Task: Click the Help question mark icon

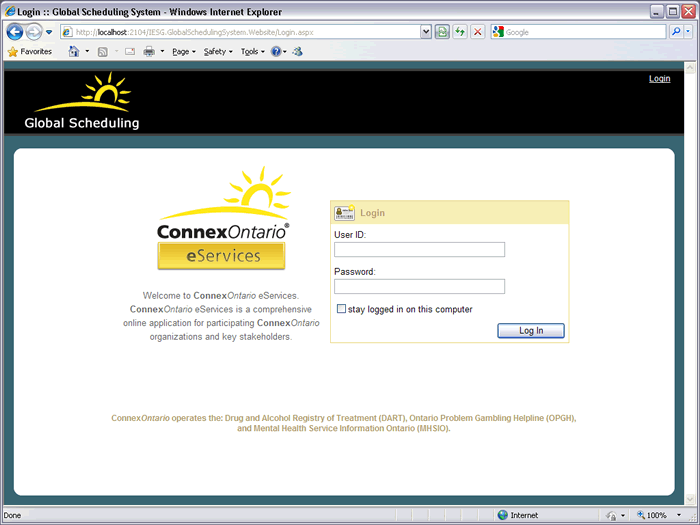Action: (276, 52)
